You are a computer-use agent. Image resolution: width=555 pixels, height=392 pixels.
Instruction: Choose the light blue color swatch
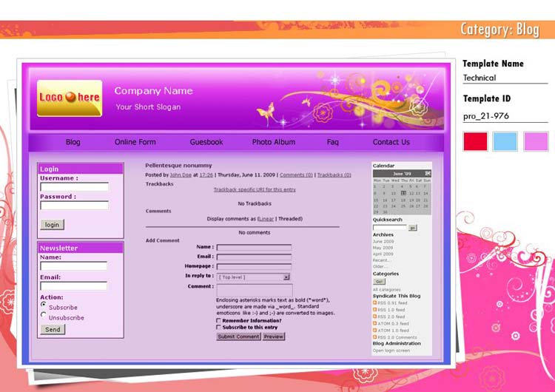coord(505,141)
